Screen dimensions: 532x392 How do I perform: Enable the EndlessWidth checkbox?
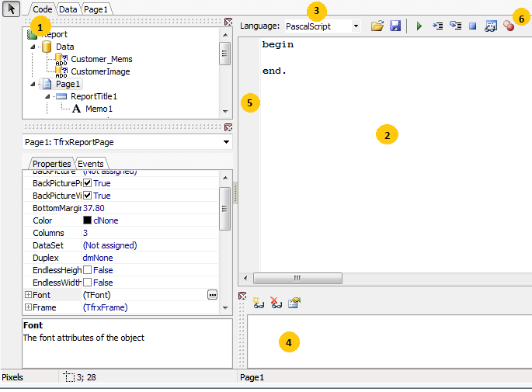87,283
